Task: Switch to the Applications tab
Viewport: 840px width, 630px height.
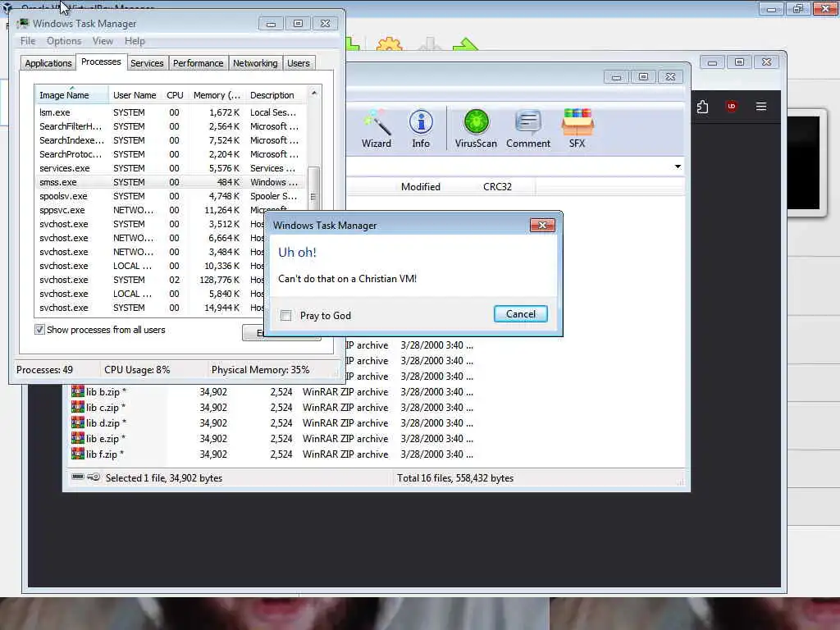Action: [48, 63]
